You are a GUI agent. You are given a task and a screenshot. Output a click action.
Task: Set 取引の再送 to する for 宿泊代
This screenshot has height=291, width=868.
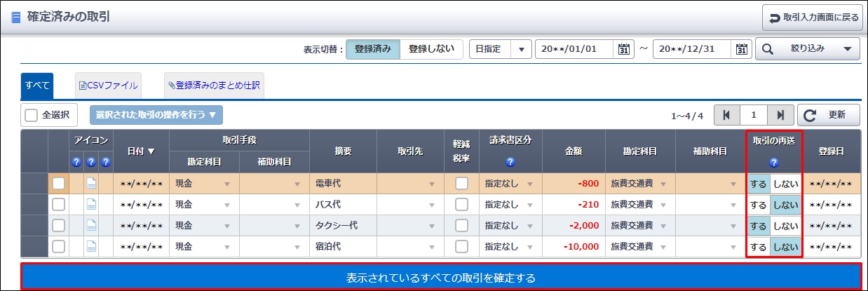click(x=758, y=247)
